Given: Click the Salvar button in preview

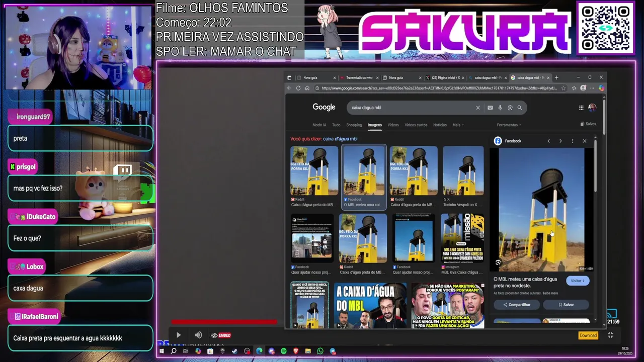Looking at the screenshot, I should [566, 305].
